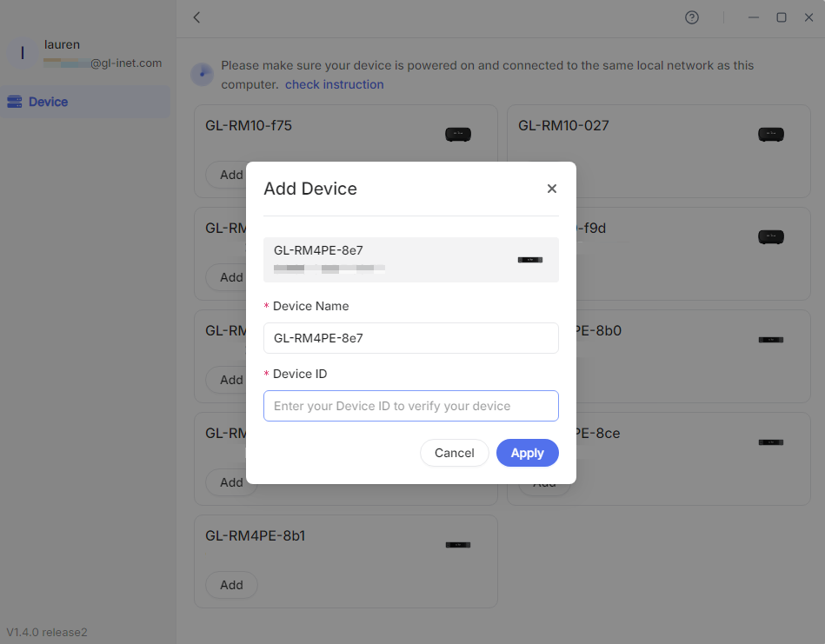Click the Add Device dialog title
Screen dimensions: 825x644
(309, 189)
